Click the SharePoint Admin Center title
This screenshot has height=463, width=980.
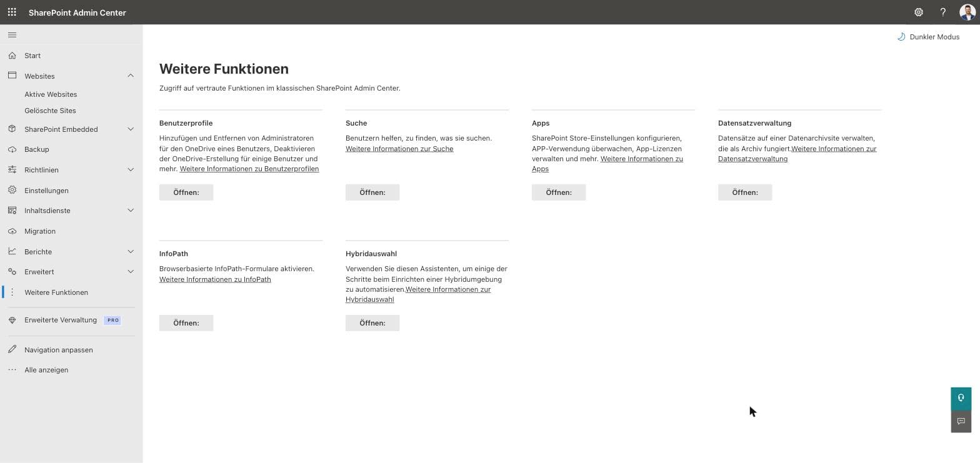pyautogui.click(x=77, y=12)
